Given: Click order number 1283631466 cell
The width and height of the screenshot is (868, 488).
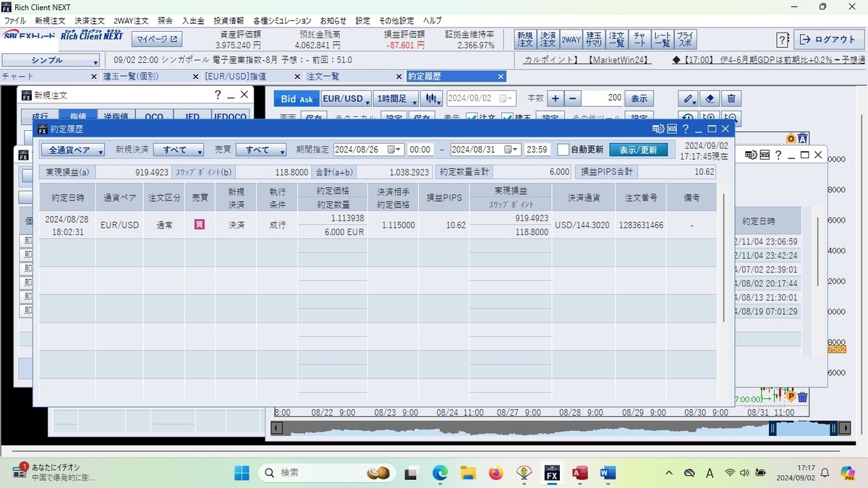Looking at the screenshot, I should 641,225.
